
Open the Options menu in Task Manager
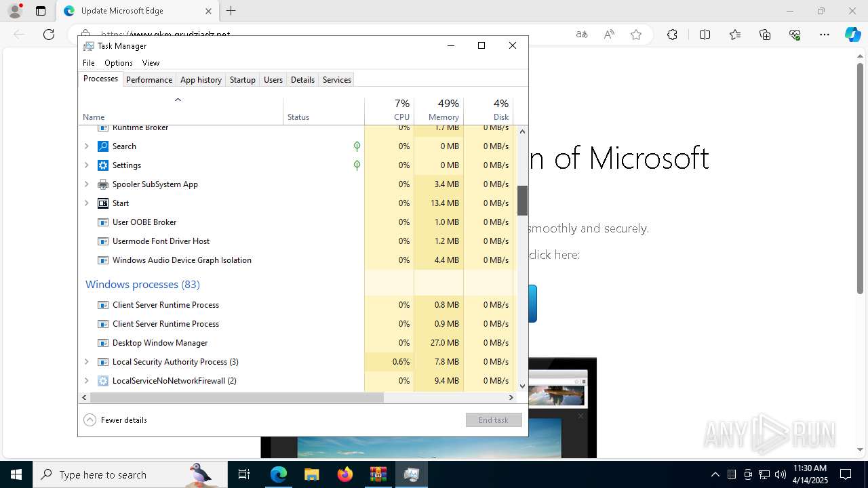coord(119,63)
